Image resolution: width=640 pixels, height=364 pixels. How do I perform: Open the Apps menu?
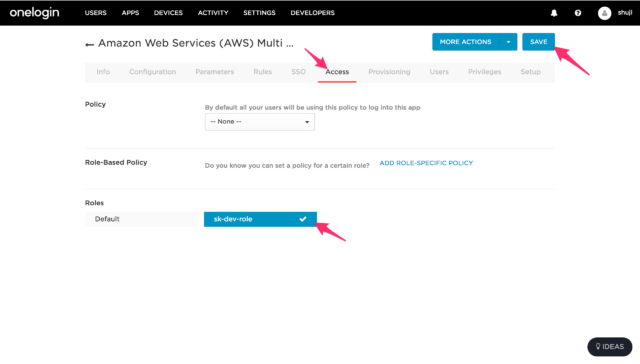130,13
